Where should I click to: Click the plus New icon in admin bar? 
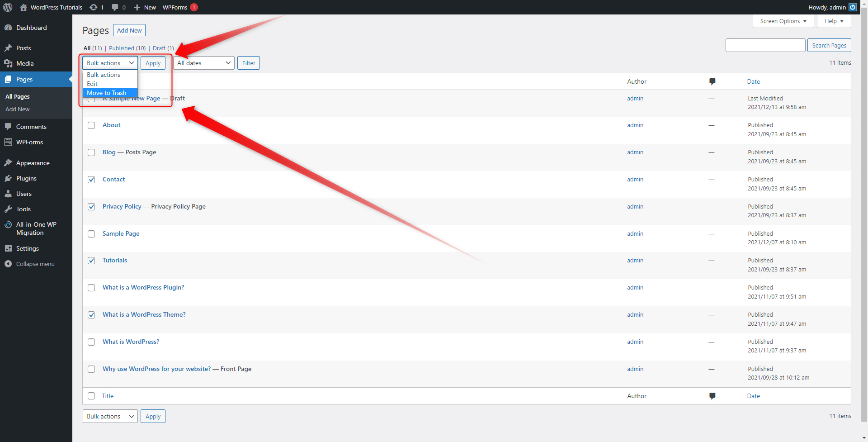pos(137,7)
